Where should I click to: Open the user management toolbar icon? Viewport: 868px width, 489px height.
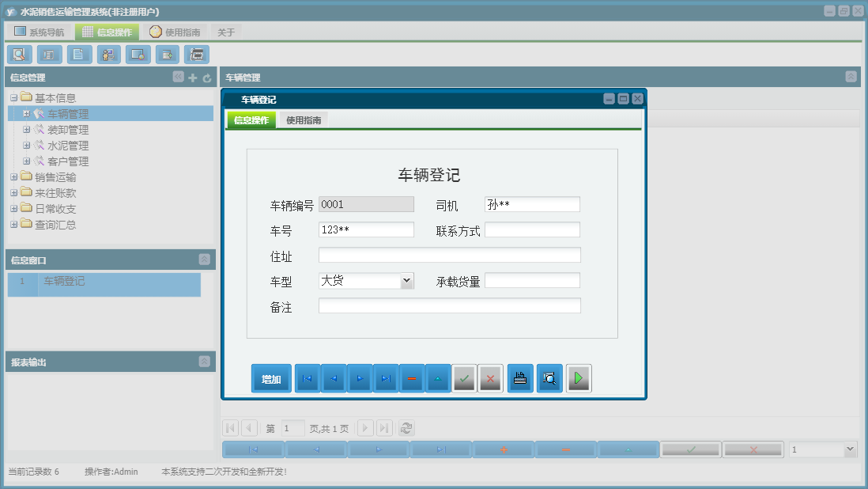(x=108, y=55)
